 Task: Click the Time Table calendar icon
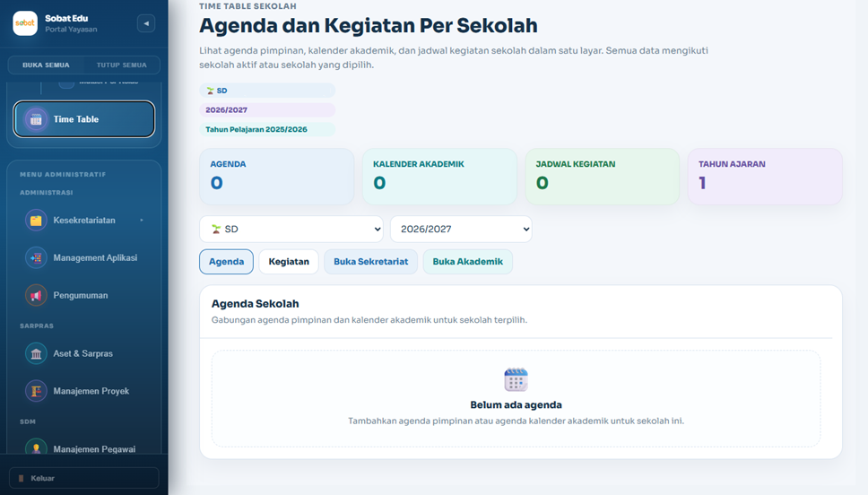pos(36,119)
